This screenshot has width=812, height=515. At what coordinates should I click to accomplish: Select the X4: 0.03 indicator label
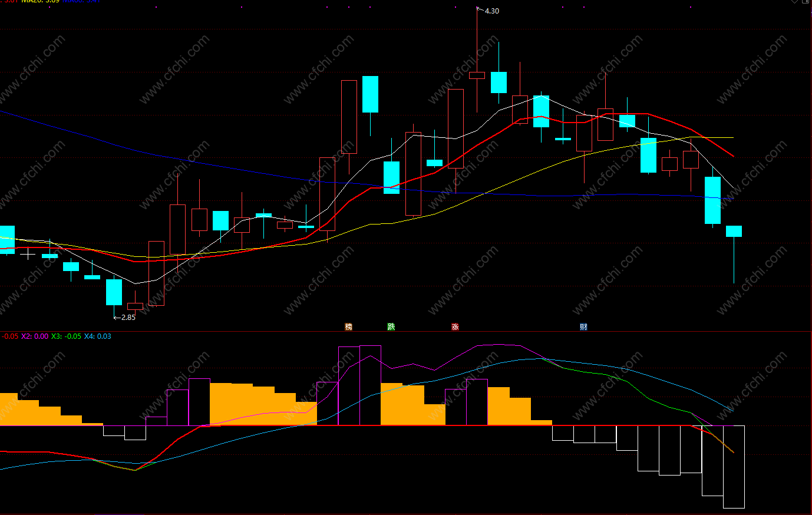click(x=97, y=336)
